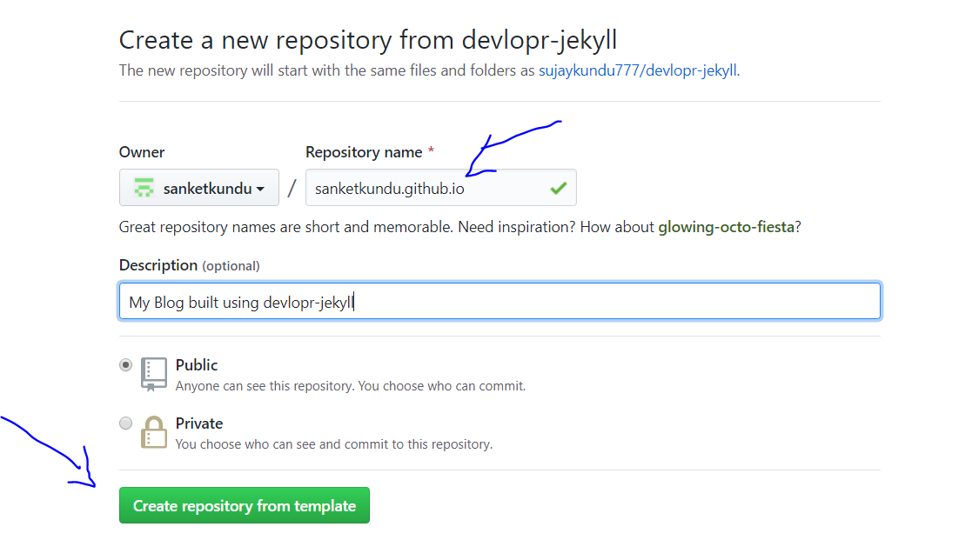Click the slash separator between owner and name

click(x=291, y=187)
